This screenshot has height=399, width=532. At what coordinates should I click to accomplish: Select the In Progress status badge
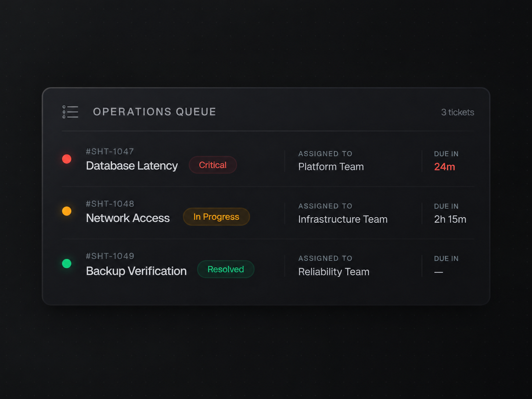[x=216, y=217]
